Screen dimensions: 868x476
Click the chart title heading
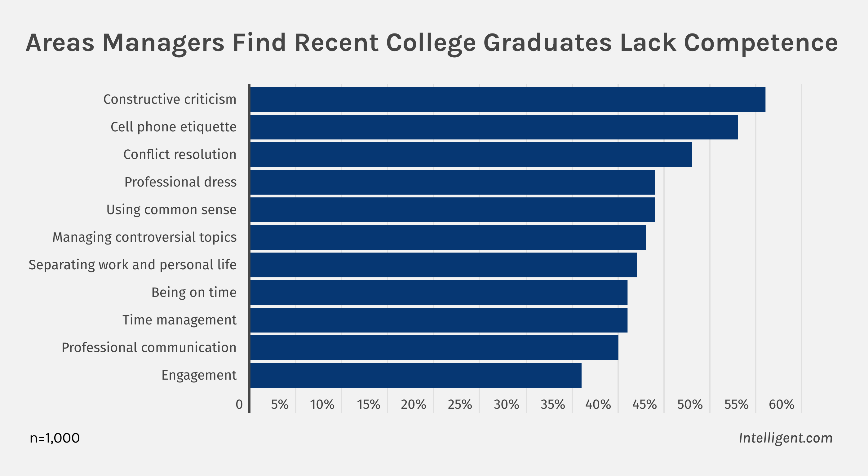[432, 43]
